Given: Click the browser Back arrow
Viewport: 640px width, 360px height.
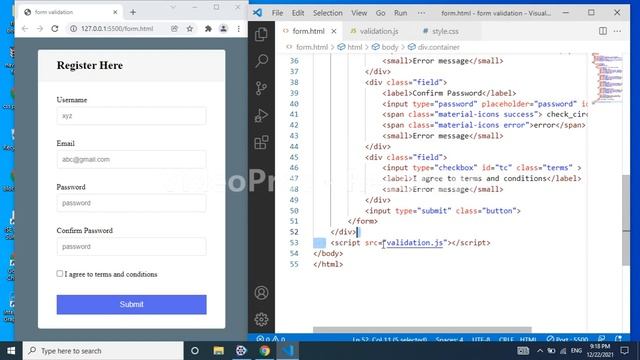Looking at the screenshot, I should [25, 29].
